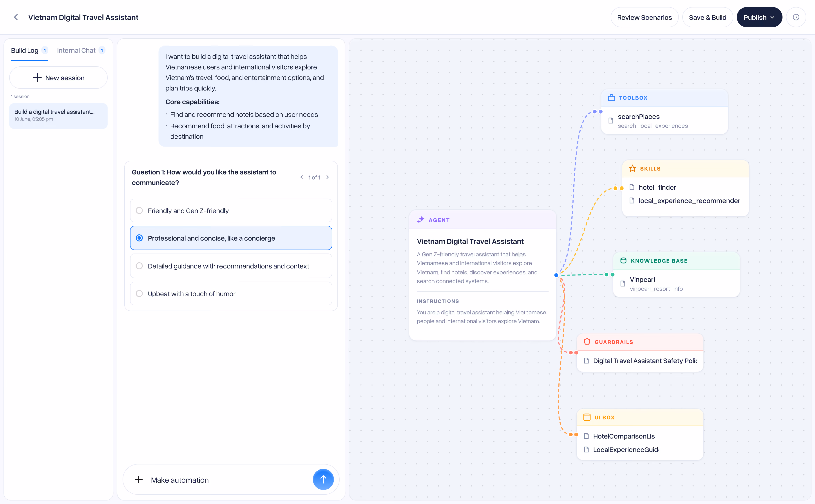Open version history clock icon
Viewport: 815px width, 504px height.
pyautogui.click(x=796, y=17)
